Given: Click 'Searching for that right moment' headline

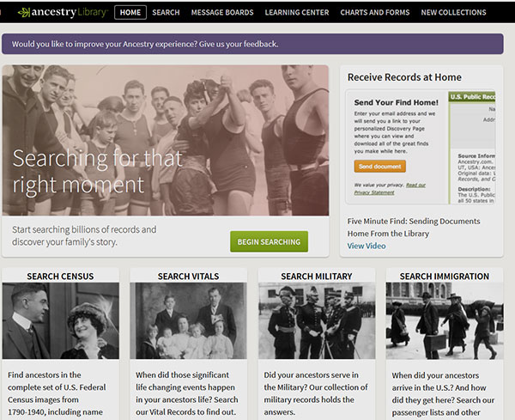Looking at the screenshot, I should click(x=97, y=172).
